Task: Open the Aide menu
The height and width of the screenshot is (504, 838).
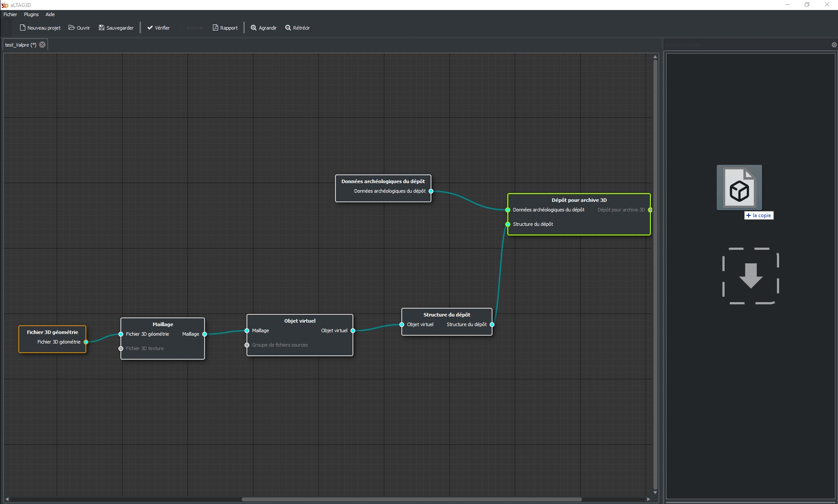Action: [50, 14]
